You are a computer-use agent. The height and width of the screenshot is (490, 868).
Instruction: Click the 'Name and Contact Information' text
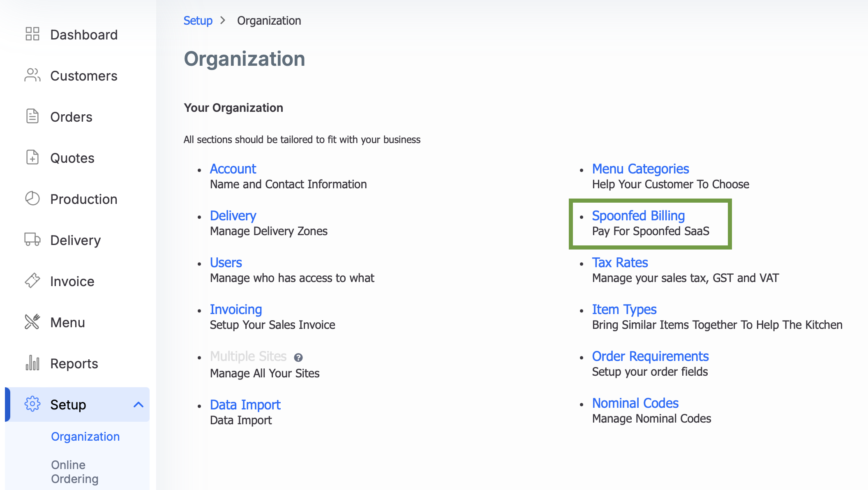[289, 184]
